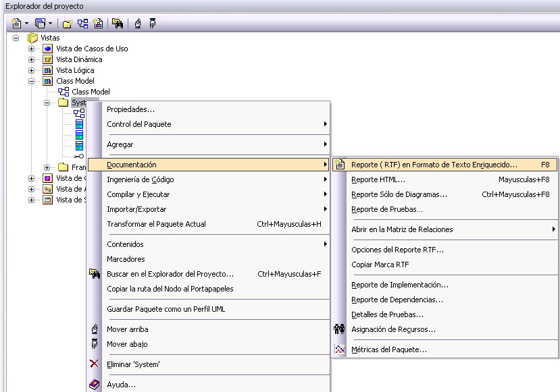Expand the Vista Dinámica node
This screenshot has width=560, height=392.
tap(32, 59)
